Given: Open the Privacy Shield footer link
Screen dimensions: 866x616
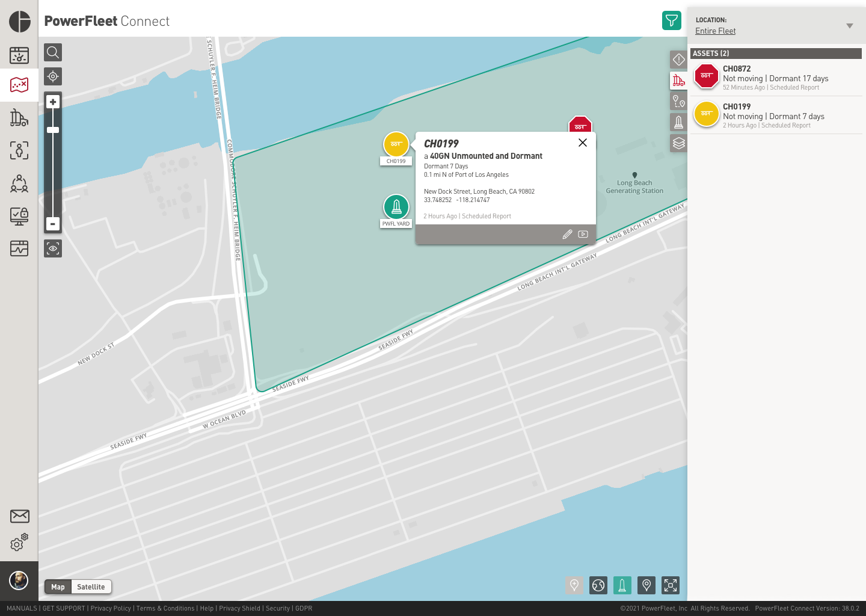Looking at the screenshot, I should (239, 609).
